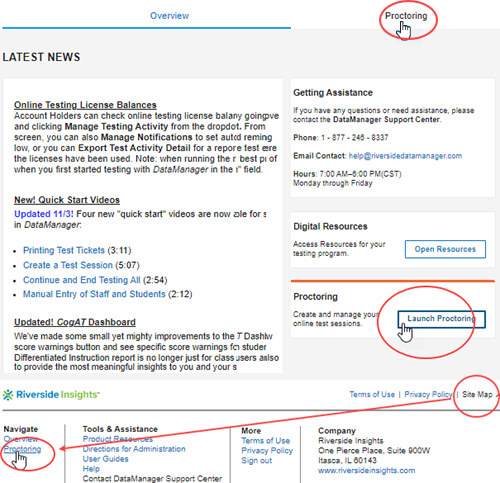Expand the Site Map link
This screenshot has height=483, width=500.
tap(477, 394)
